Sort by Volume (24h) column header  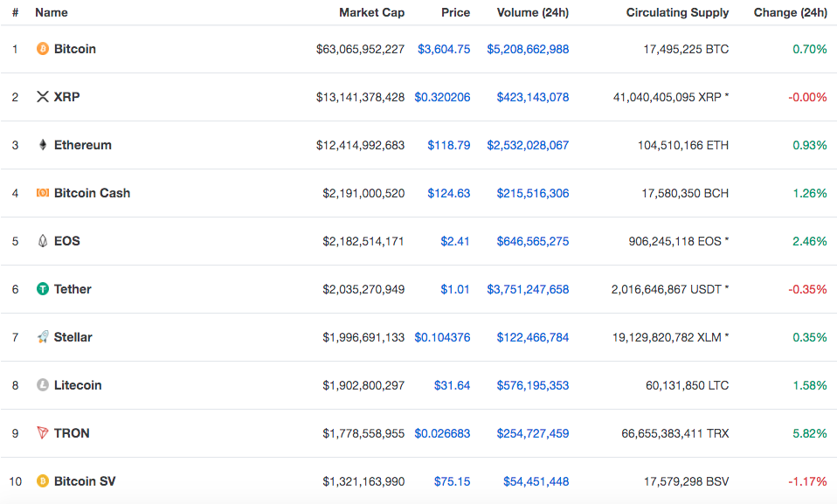(x=533, y=12)
